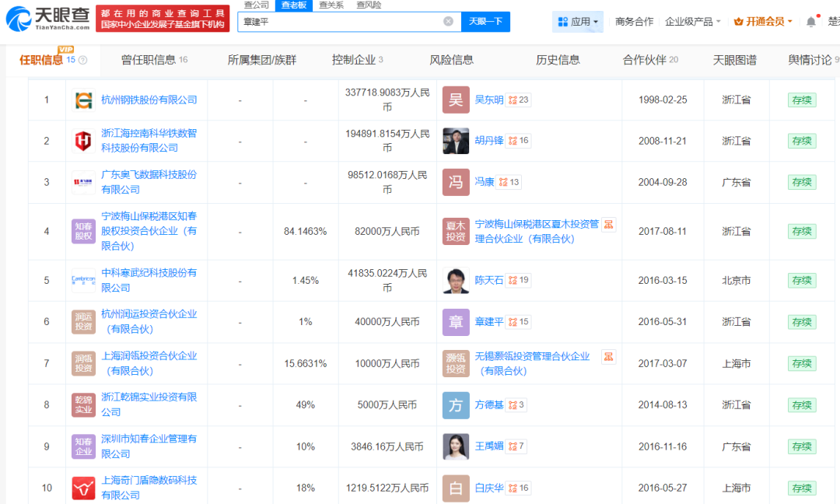The width and height of the screenshot is (840, 504).
Task: Open the 广东奥飞数据科技 company logo
Action: click(83, 182)
